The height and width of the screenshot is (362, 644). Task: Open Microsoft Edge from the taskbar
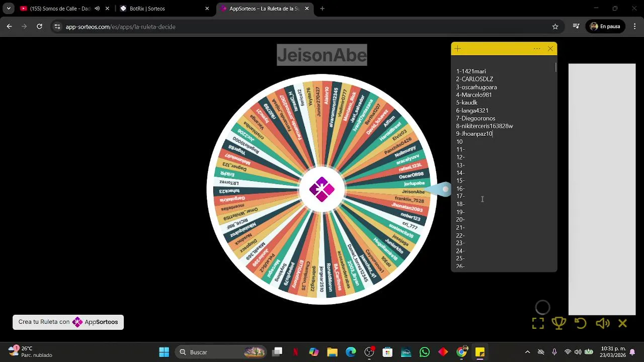coord(351,352)
